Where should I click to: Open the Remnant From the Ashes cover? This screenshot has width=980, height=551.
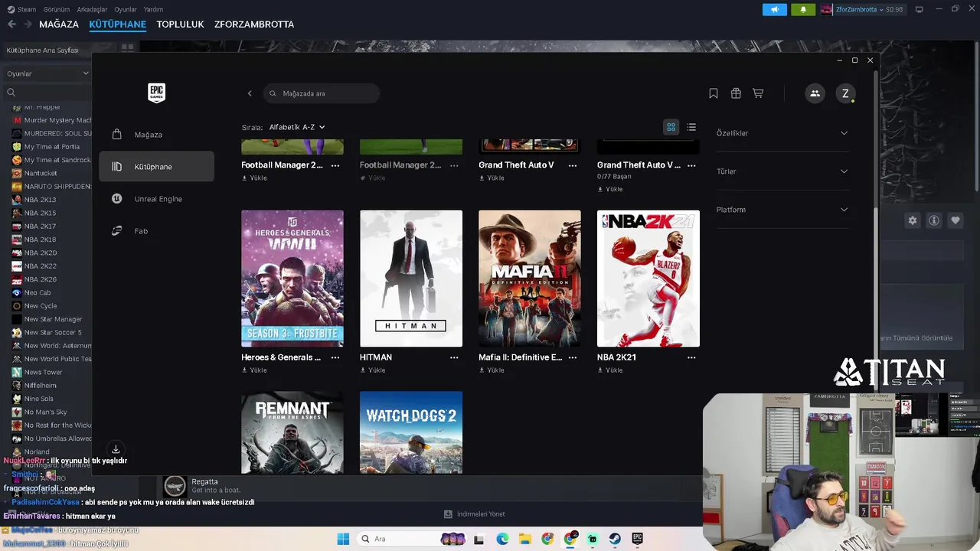[x=292, y=432]
